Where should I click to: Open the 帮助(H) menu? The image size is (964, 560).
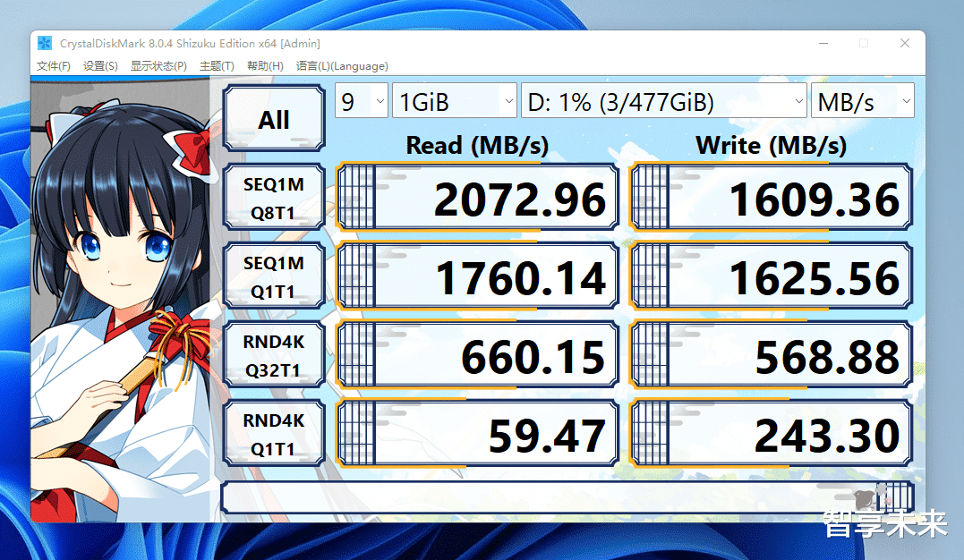tap(266, 66)
